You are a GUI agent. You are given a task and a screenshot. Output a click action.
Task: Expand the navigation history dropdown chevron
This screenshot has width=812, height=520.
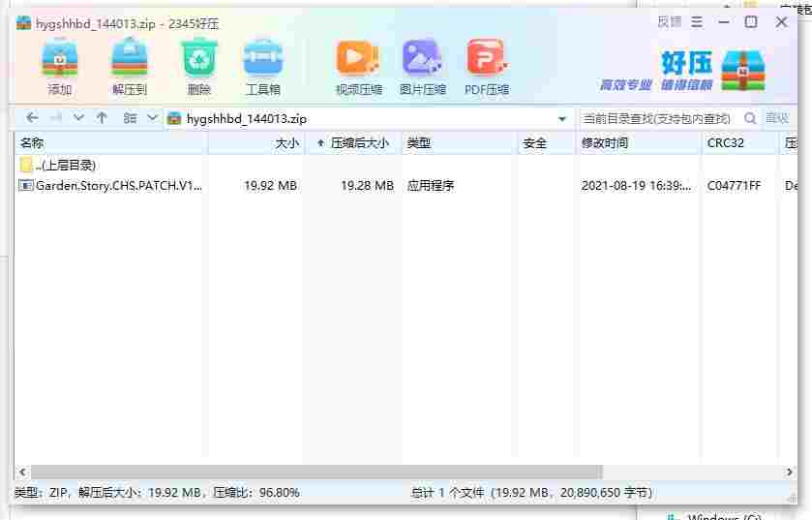(x=78, y=118)
